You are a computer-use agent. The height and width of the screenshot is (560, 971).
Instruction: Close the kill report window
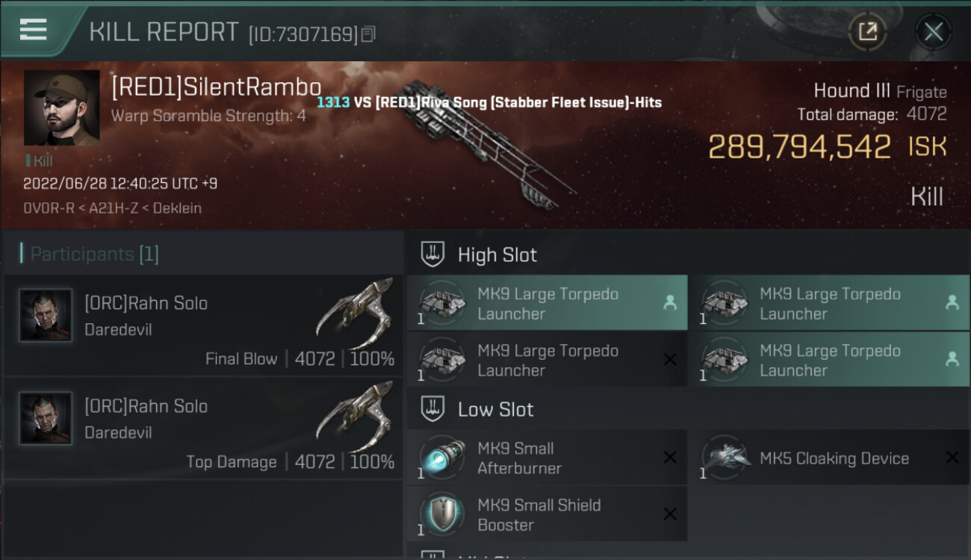[933, 31]
